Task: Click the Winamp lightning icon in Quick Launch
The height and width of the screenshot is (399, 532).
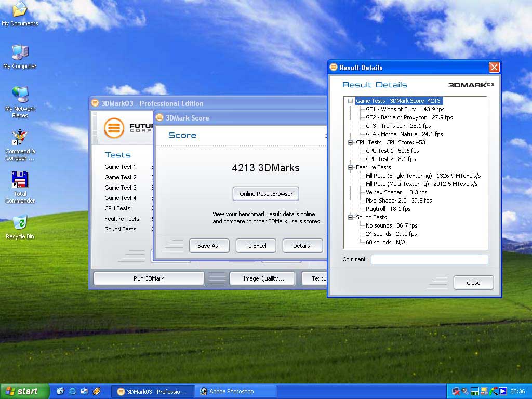Action: tap(97, 391)
